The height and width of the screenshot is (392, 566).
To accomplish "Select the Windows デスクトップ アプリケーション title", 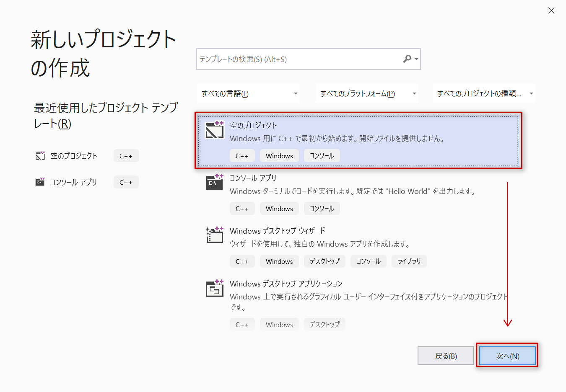I will pyautogui.click(x=286, y=284).
